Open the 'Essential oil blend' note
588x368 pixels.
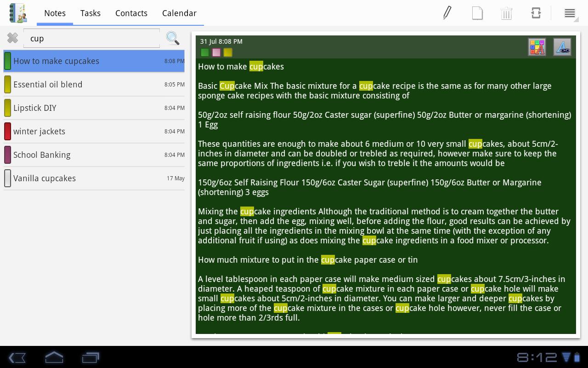point(94,84)
